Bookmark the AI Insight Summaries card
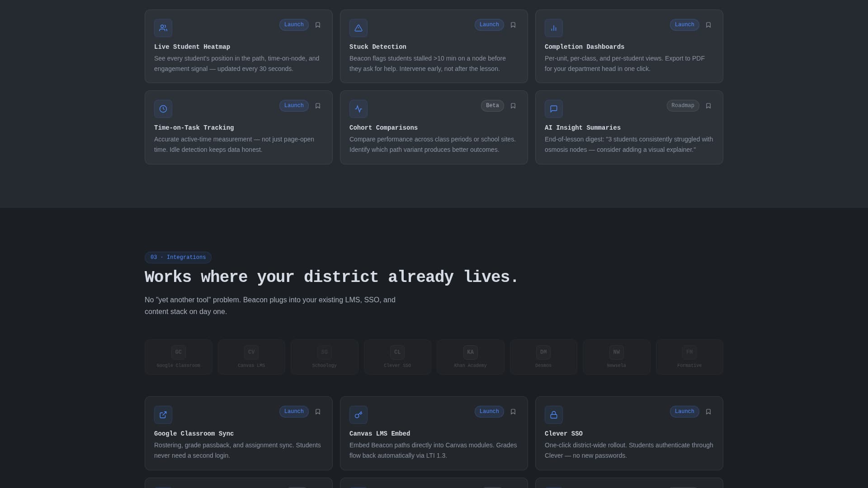Viewport: 868px width, 488px height. click(708, 106)
